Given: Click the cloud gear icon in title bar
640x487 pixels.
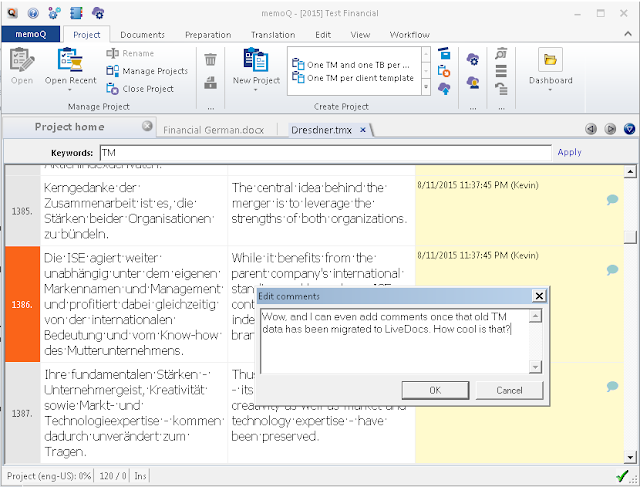Looking at the screenshot, I should point(98,13).
